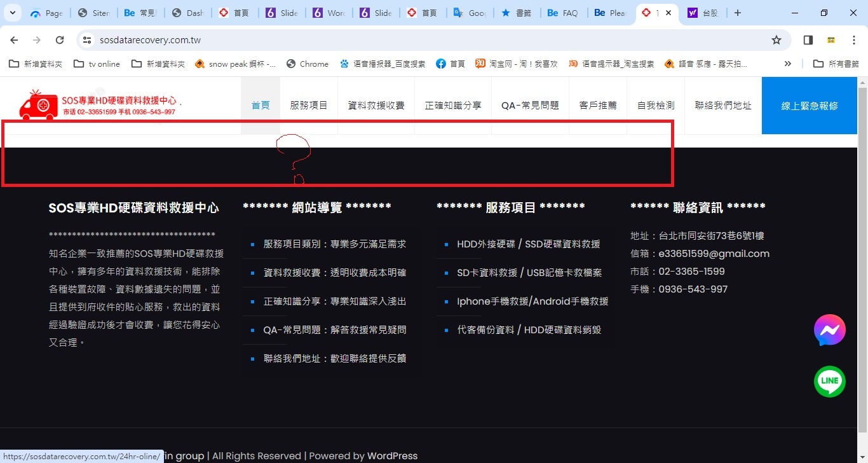Screen dimensions: 868x463
Task: Open a new tab with the plus icon
Action: 737,13
